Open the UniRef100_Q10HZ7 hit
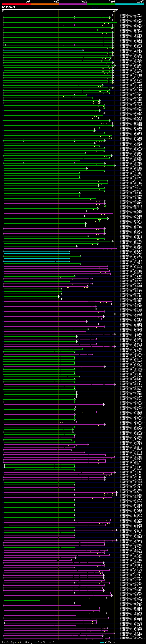The width and height of the screenshot is (146, 644). pyautogui.click(x=131, y=80)
